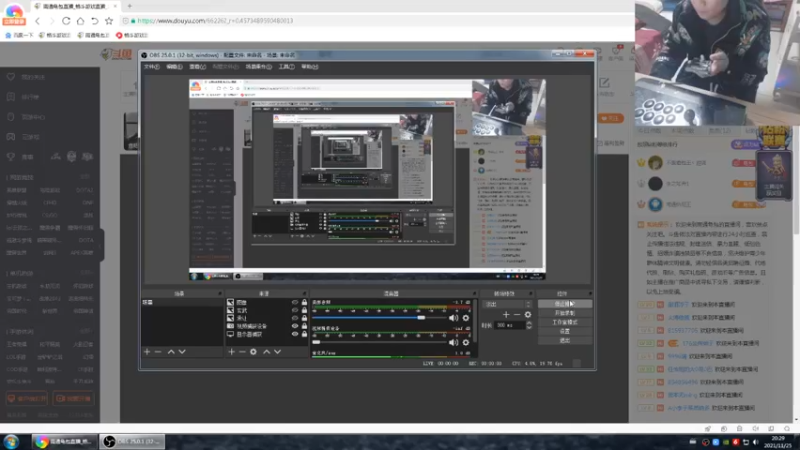Open the 工具(T) menu in OBS
This screenshot has height=450, width=800.
(286, 67)
